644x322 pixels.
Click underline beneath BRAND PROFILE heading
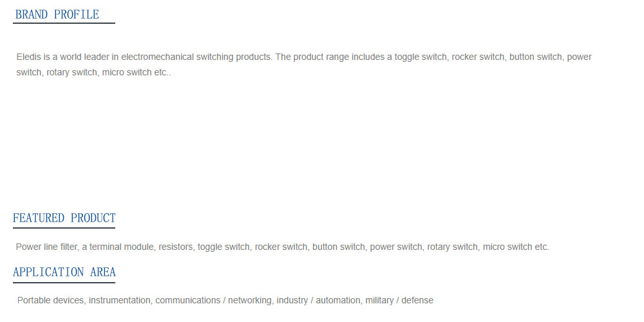(64, 23)
